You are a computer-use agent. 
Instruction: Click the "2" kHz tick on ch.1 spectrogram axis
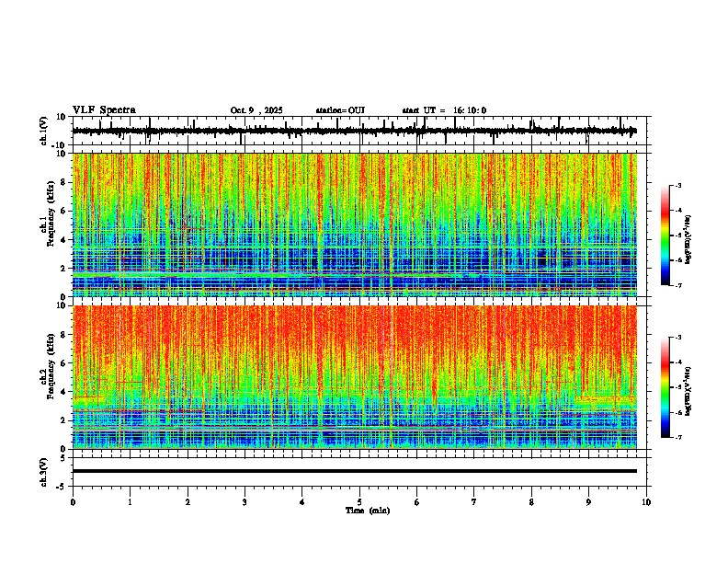click(x=63, y=268)
